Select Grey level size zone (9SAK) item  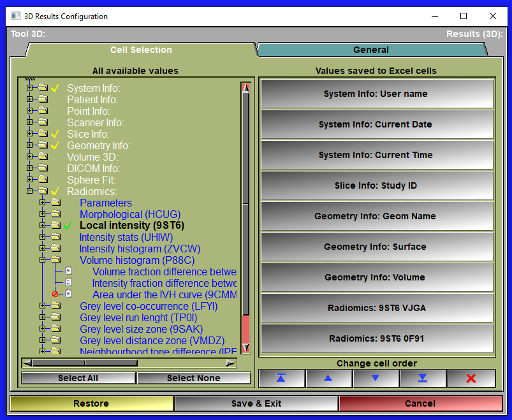click(141, 329)
